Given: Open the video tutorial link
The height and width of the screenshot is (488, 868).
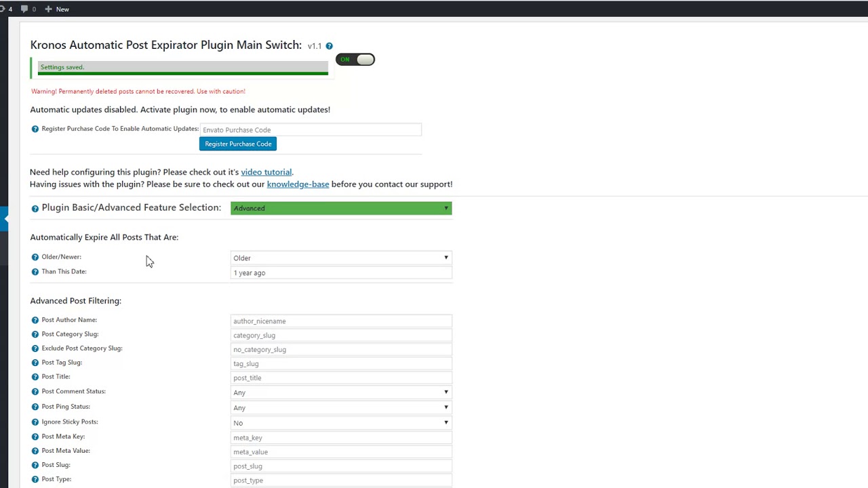Looking at the screenshot, I should 266,172.
